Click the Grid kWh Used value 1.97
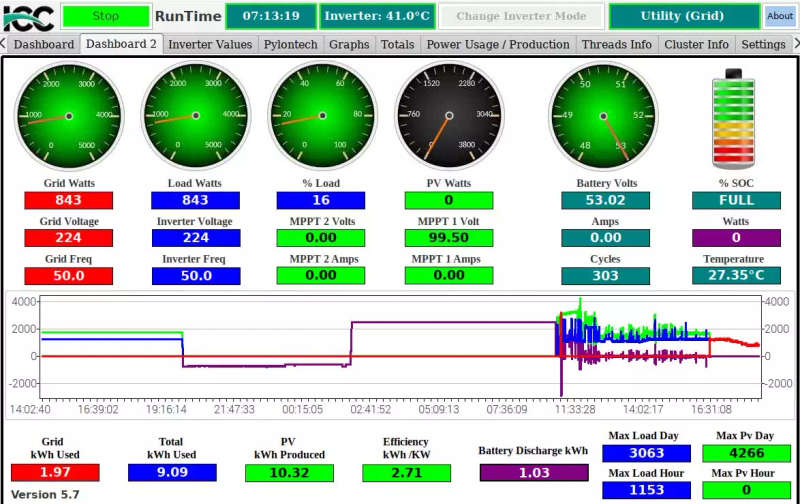The image size is (800, 504). (x=55, y=472)
